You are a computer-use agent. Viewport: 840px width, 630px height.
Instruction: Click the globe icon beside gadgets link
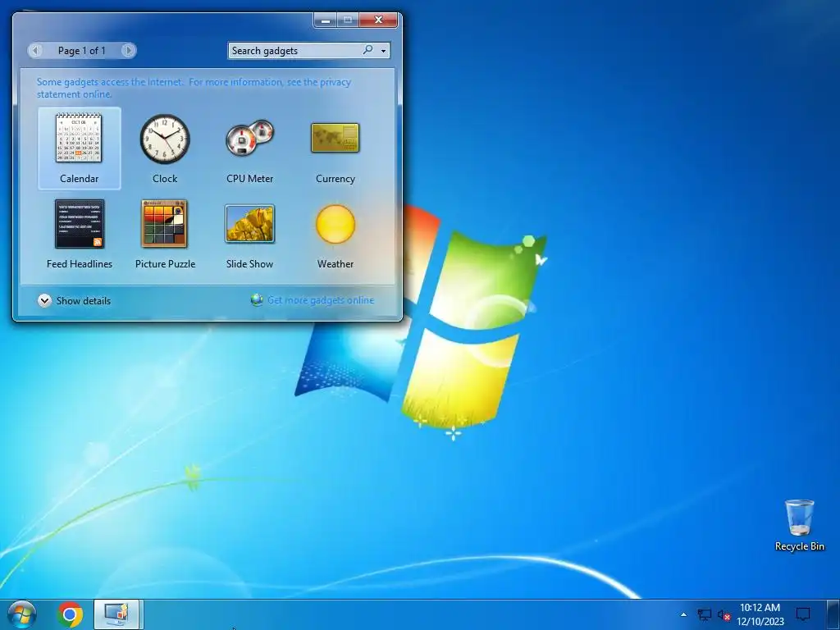click(x=257, y=300)
